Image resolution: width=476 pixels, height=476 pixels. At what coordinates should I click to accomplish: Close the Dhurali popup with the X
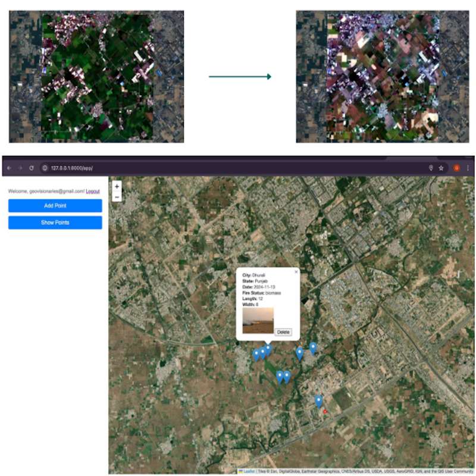[x=296, y=272]
